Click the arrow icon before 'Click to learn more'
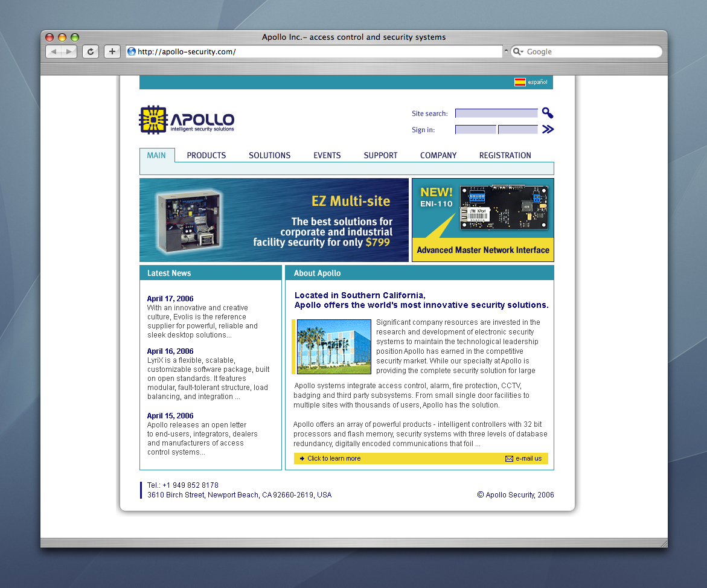Screen dimensions: 707x588 302,458
